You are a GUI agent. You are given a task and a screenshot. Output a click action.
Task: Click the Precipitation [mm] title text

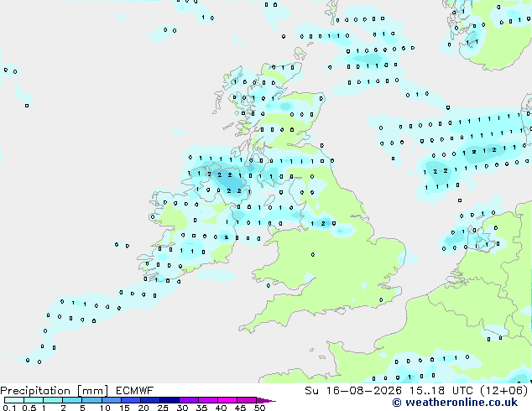pos(54,391)
